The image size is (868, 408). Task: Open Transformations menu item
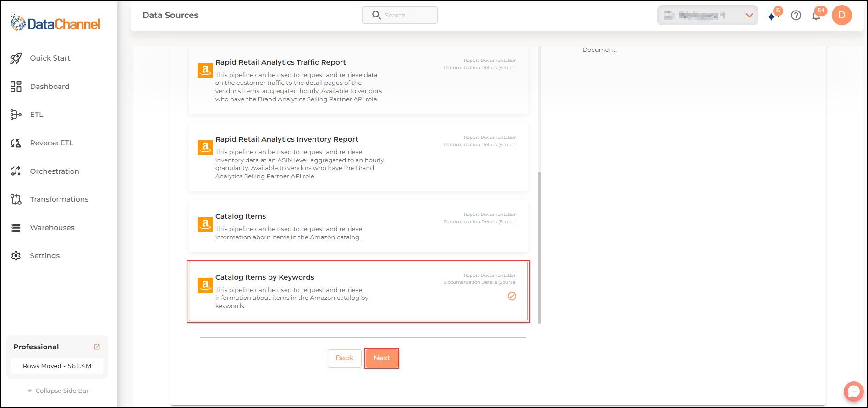tap(59, 199)
